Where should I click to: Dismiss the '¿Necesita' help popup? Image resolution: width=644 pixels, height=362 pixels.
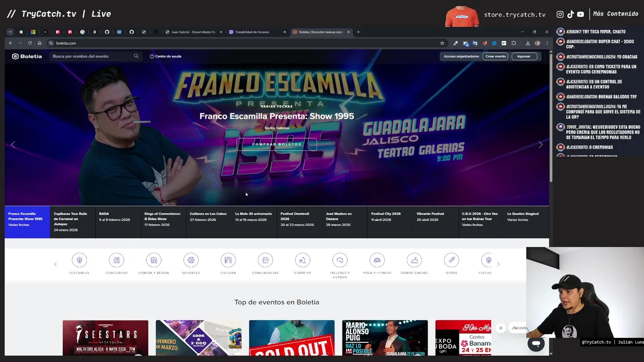pyautogui.click(x=501, y=328)
